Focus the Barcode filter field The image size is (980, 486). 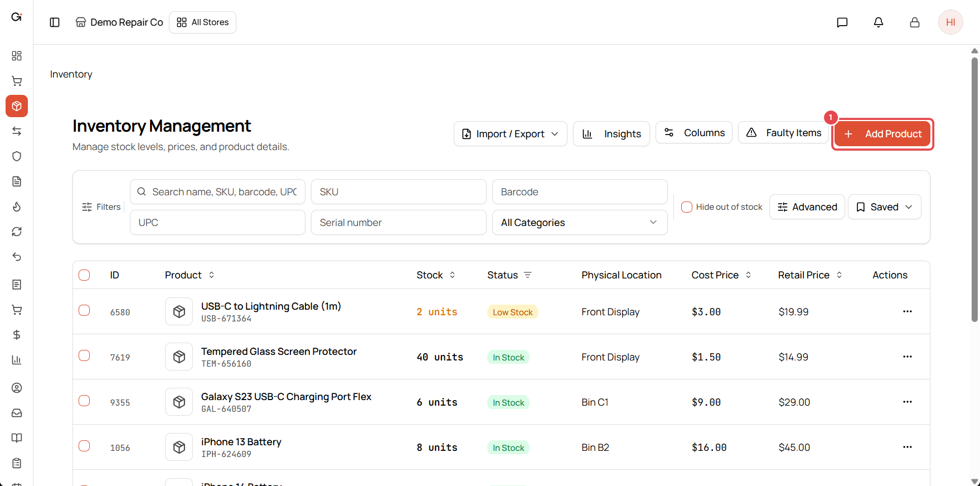click(x=580, y=192)
